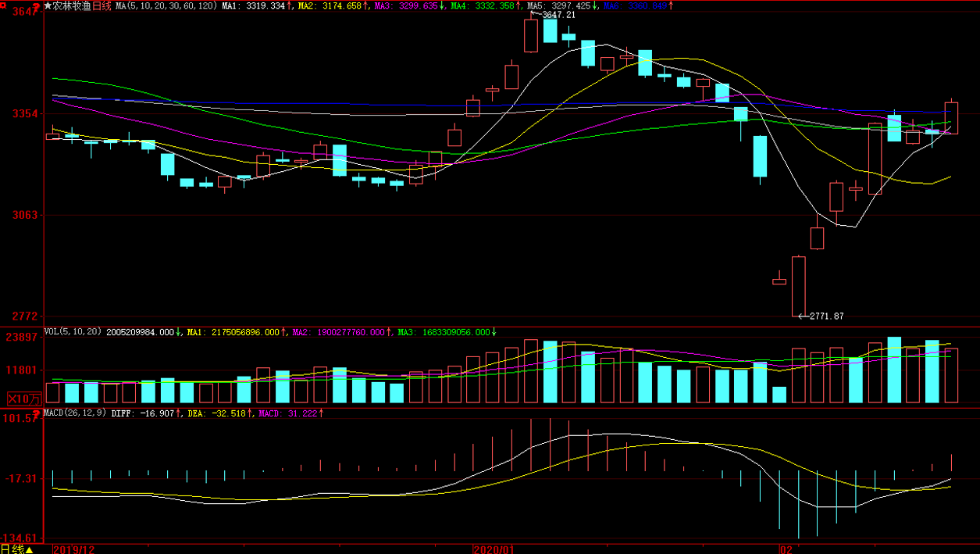
Task: Click the red 日线 label in title
Action: pyautogui.click(x=102, y=5)
